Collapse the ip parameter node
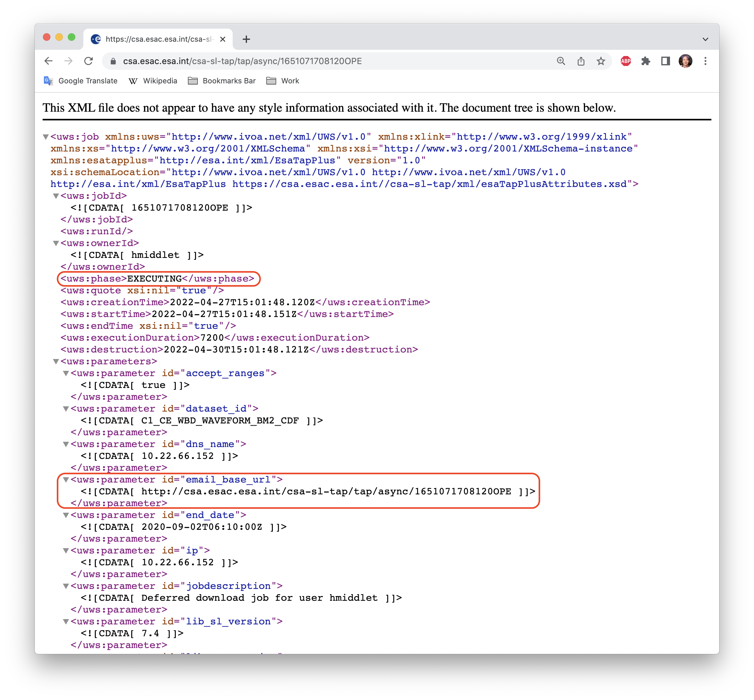 [66, 551]
